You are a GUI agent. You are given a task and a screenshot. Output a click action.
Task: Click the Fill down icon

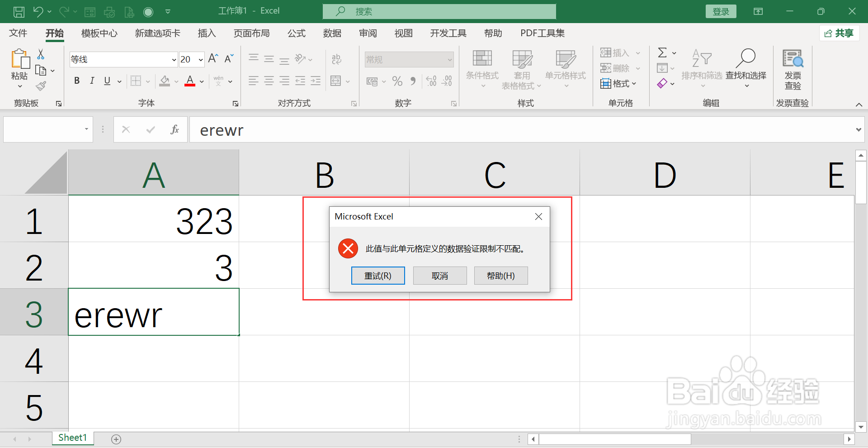coord(662,68)
